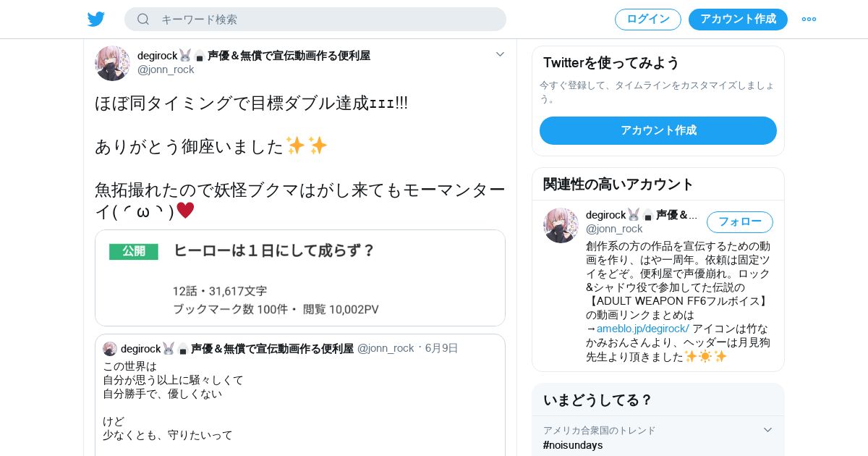Click the Twitter bird logo
Viewport: 868px width, 456px height.
coord(96,20)
